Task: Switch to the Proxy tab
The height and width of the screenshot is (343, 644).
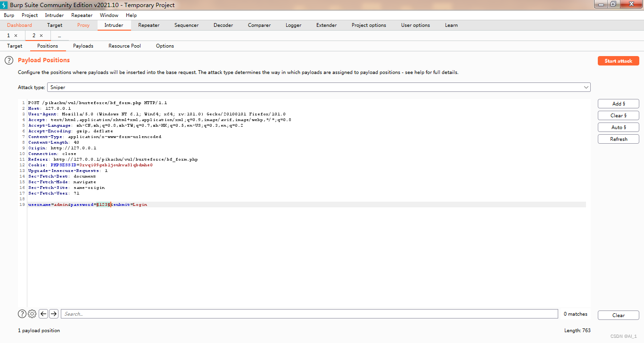Action: click(83, 25)
